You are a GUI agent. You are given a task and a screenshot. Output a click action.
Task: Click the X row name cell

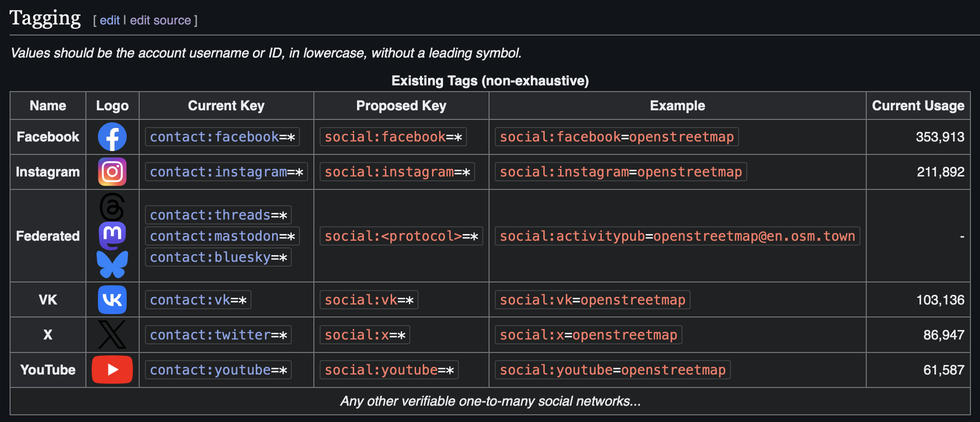coord(48,335)
